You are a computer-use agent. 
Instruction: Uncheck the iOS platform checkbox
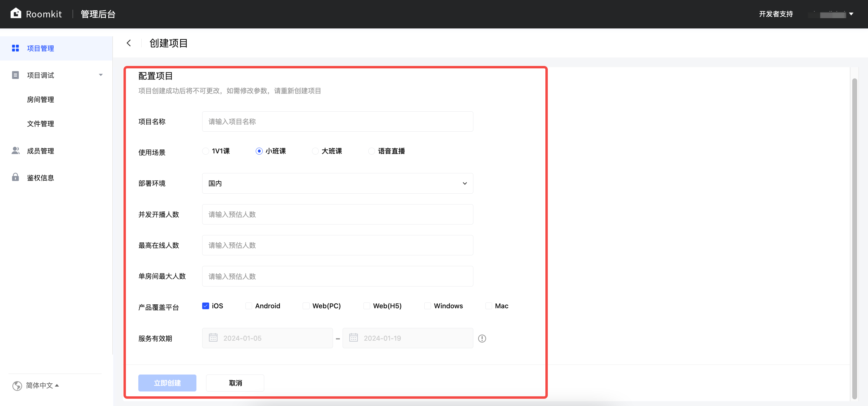point(205,306)
